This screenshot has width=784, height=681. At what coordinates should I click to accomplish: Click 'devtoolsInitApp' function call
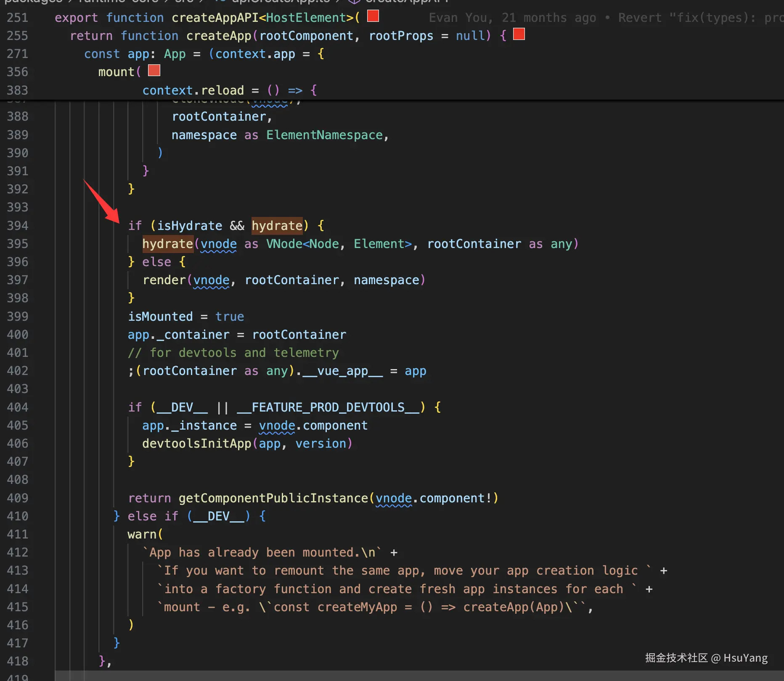197,443
